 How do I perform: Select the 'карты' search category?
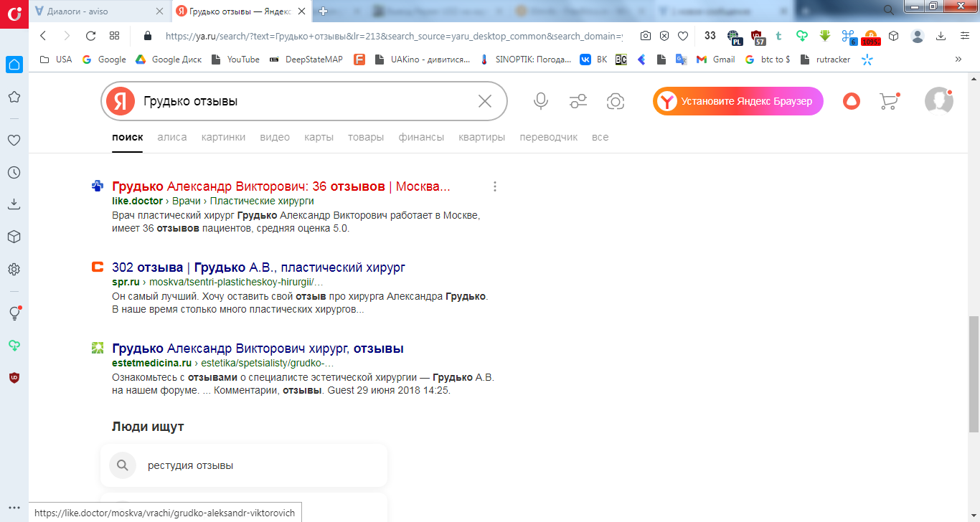coord(319,137)
